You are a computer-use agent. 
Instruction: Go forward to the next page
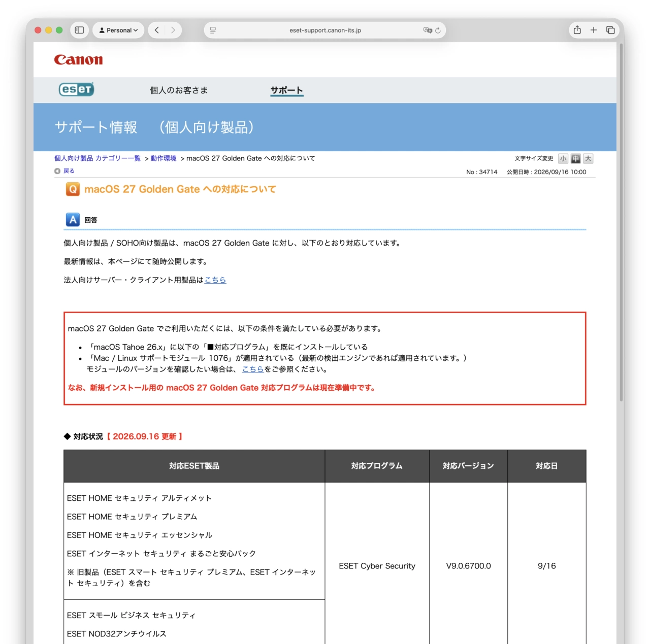173,30
